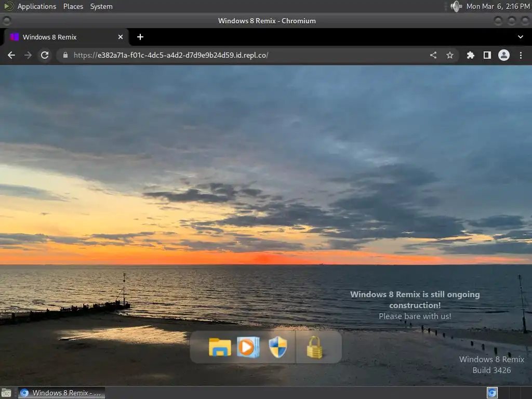Open the security shield dock icon
Image resolution: width=532 pixels, height=399 pixels.
click(278, 347)
